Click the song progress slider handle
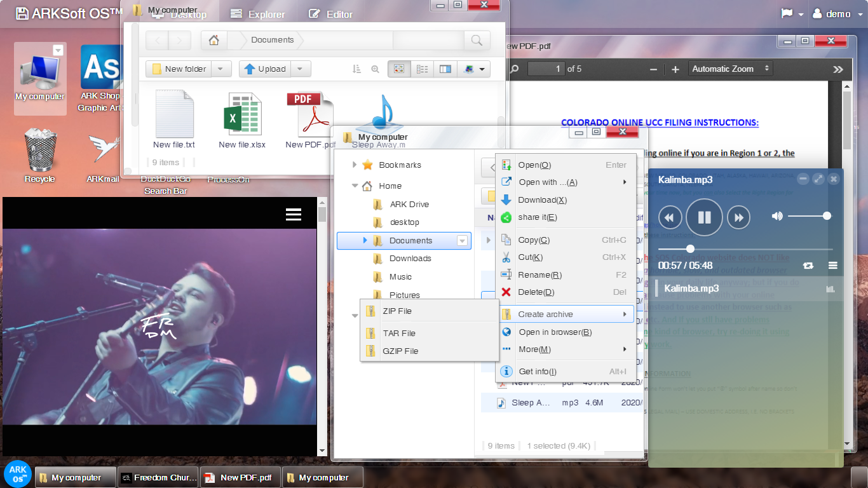This screenshot has height=488, width=868. pos(690,249)
